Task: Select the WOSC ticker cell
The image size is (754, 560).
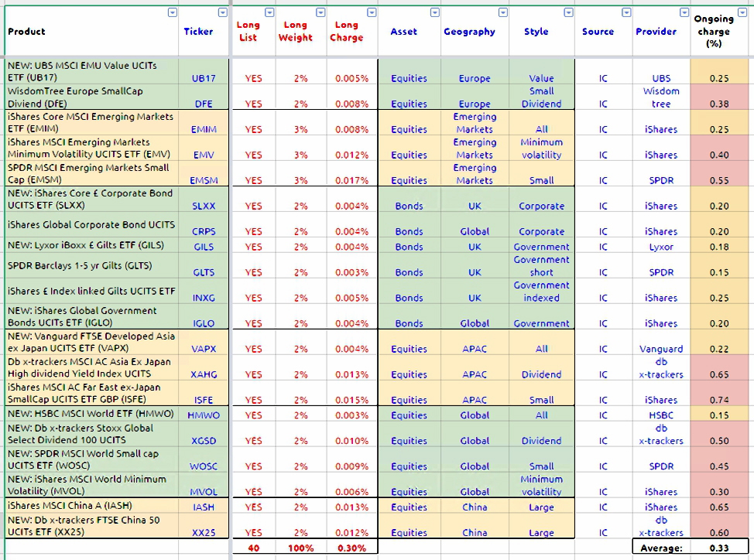Action: tap(204, 459)
